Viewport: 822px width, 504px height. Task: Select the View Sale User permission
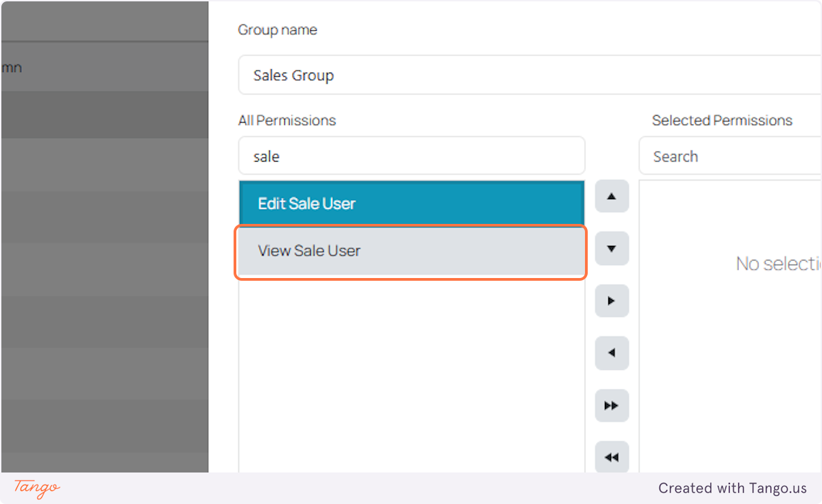point(412,251)
